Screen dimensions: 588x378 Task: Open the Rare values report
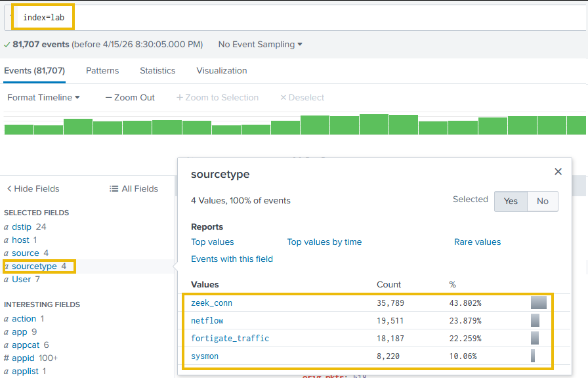(x=477, y=242)
